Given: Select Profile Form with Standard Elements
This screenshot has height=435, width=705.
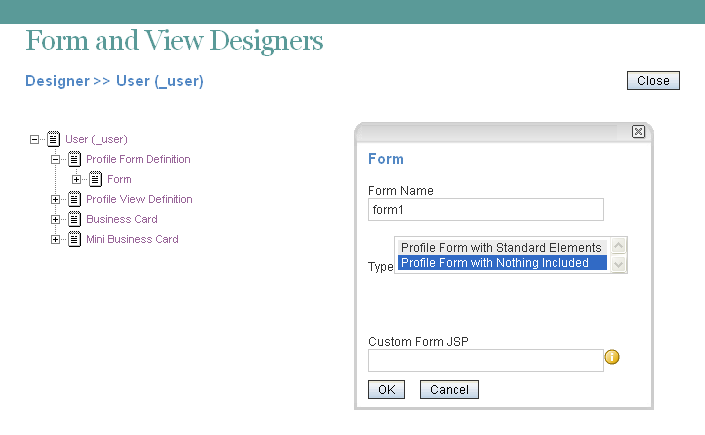Looking at the screenshot, I should (500, 247).
